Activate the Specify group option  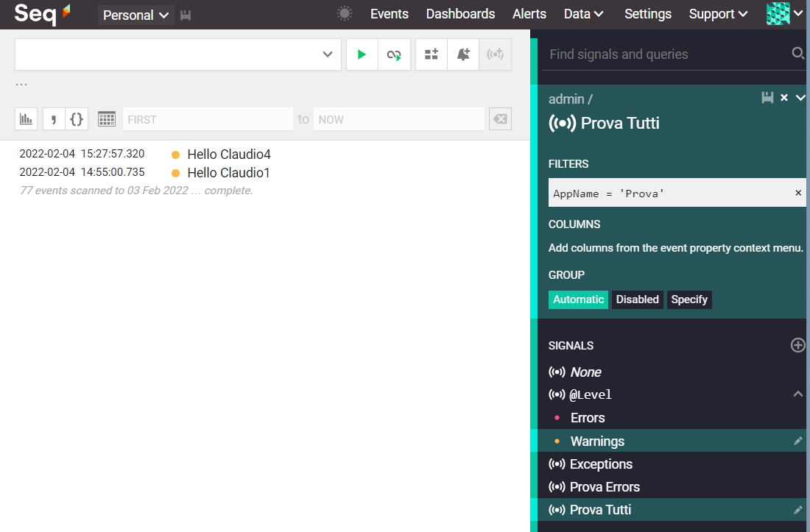click(x=689, y=299)
